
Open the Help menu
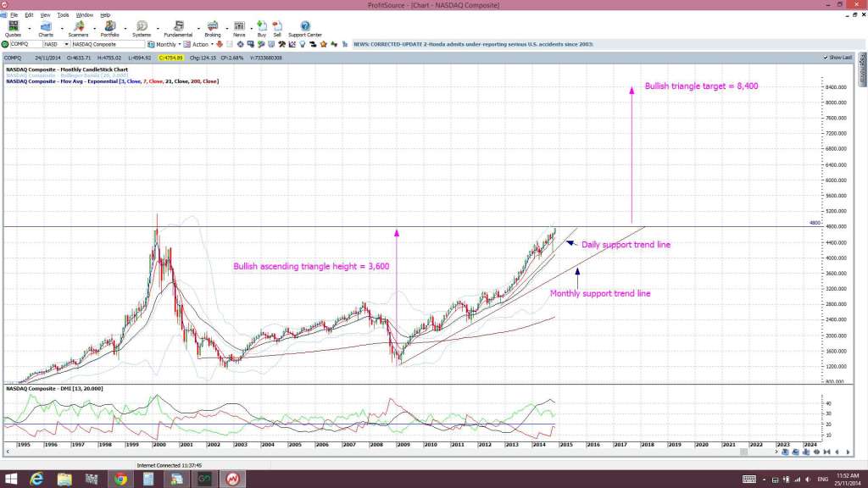[x=105, y=15]
